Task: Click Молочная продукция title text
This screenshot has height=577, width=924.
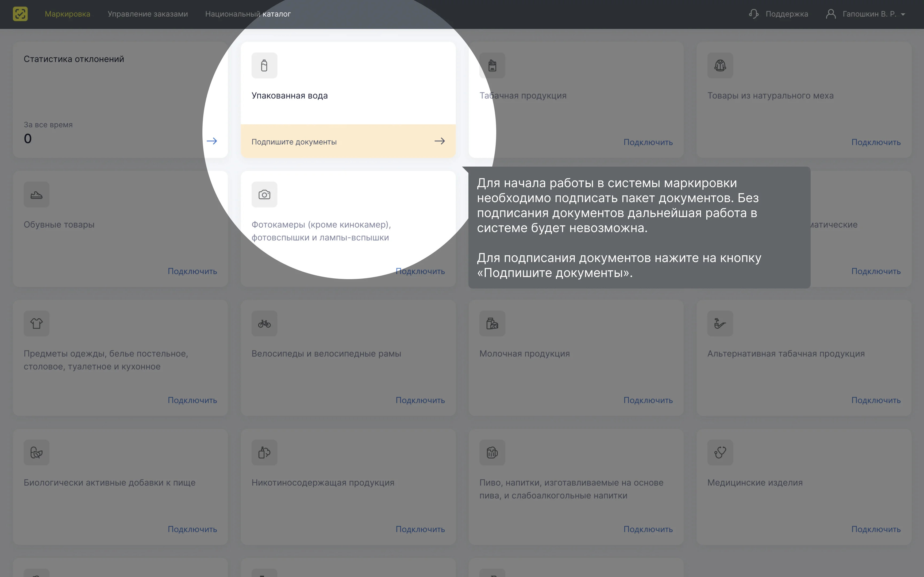Action: [525, 354]
